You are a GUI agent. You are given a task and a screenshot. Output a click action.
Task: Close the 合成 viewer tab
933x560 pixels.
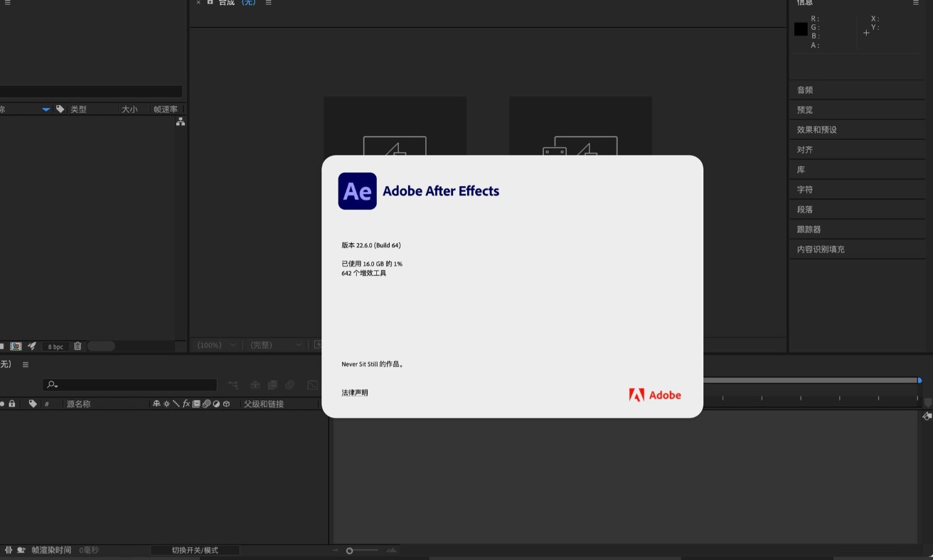(x=198, y=3)
